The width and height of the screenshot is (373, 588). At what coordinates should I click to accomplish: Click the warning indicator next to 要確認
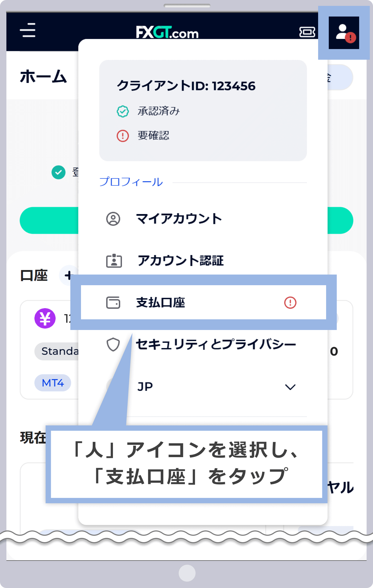[x=122, y=136]
